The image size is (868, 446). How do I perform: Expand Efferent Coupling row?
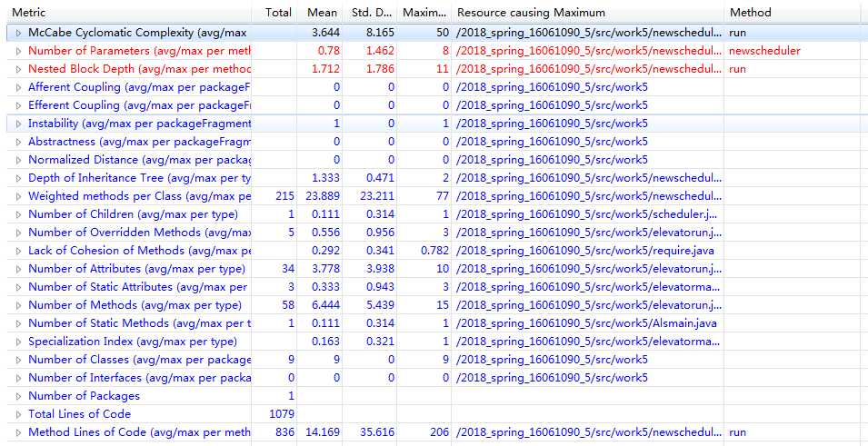pyautogui.click(x=19, y=105)
